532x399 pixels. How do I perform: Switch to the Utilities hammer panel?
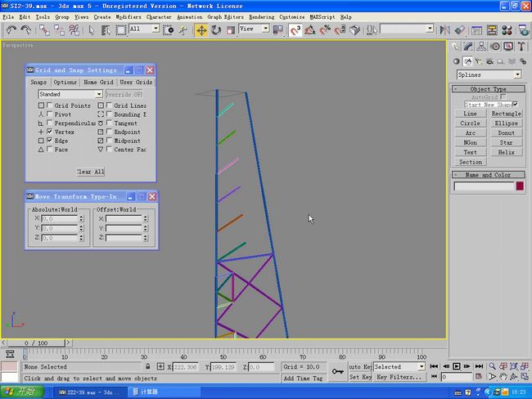(x=521, y=47)
